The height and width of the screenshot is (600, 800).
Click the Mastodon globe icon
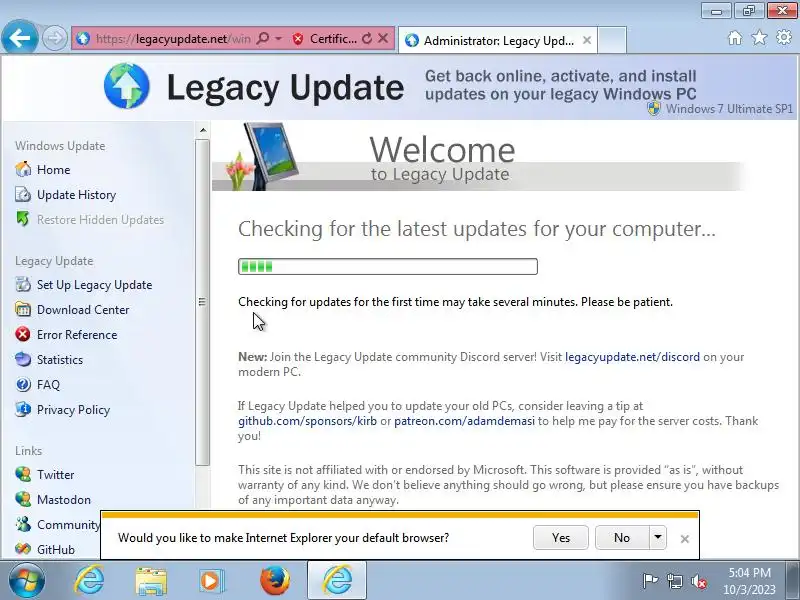pyautogui.click(x=23, y=499)
